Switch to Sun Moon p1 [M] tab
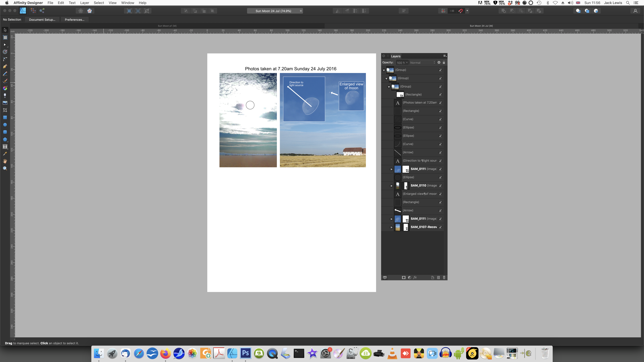Viewport: 644px width, 362px height. coord(167,26)
